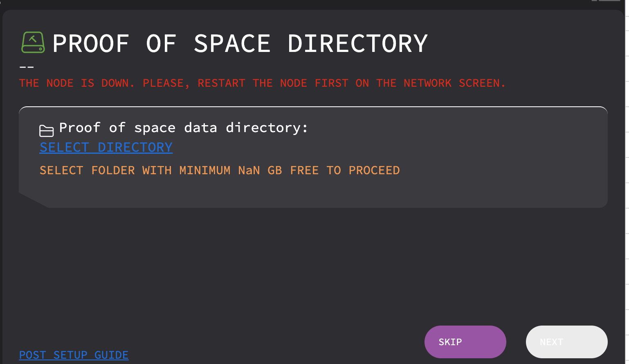This screenshot has width=629, height=364.
Task: Click the 'Proof of space data directory' label
Action: tap(183, 128)
